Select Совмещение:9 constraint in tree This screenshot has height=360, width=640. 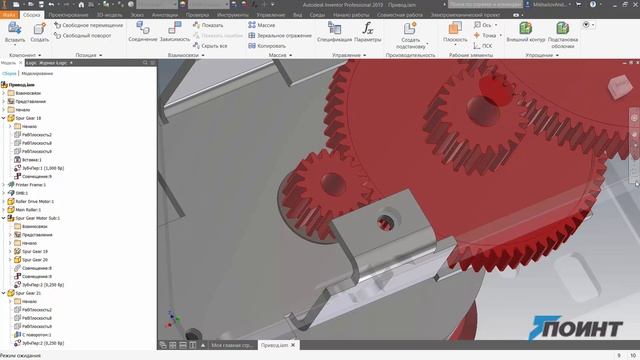[x=33, y=176]
